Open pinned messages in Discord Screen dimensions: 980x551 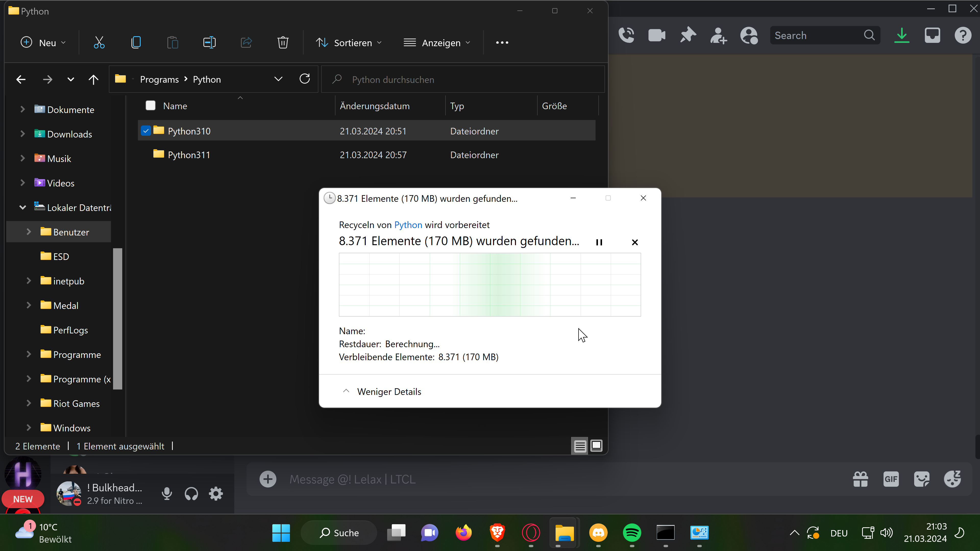tap(688, 35)
